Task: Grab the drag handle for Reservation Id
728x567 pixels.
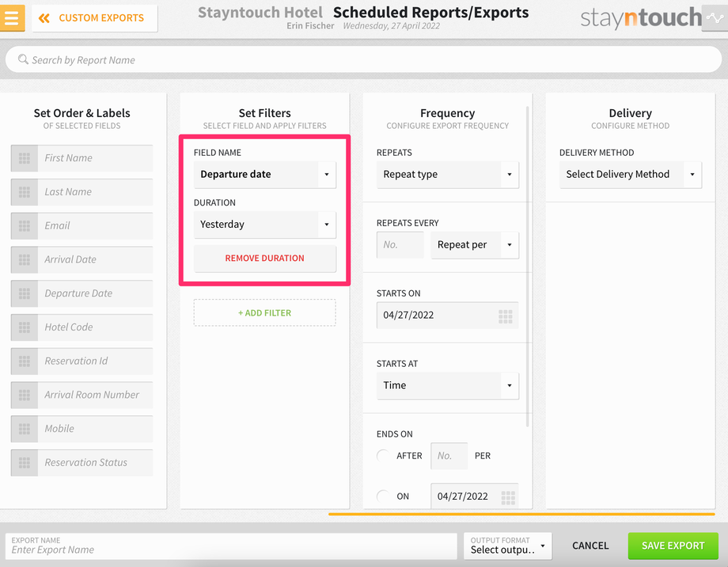Action: [x=25, y=361]
